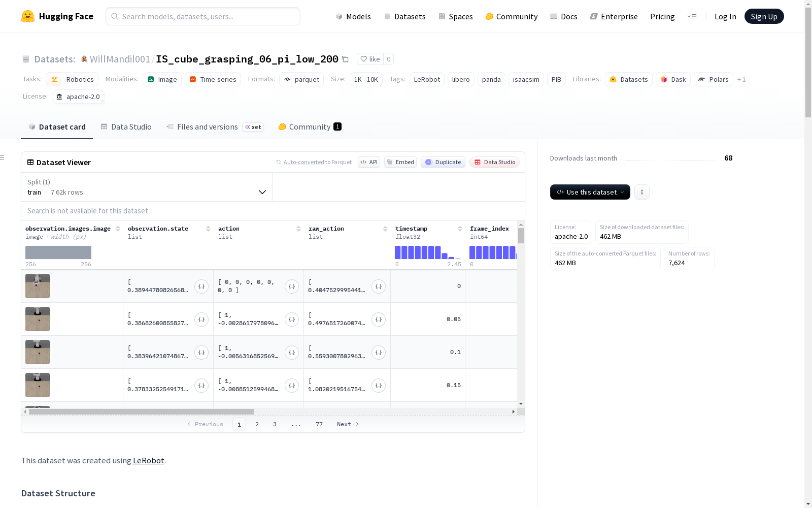This screenshot has width=812, height=508.
Task: Select the isaacsim tag
Action: tap(526, 79)
